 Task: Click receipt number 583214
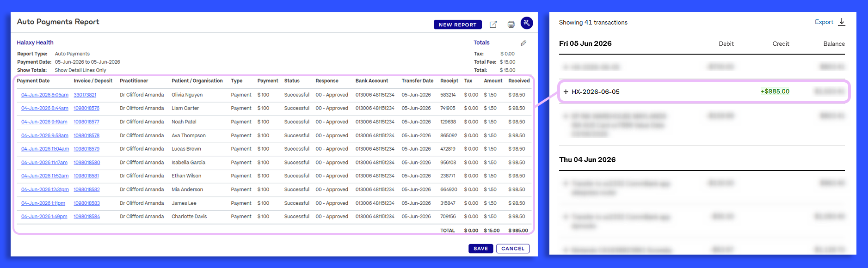(x=448, y=95)
